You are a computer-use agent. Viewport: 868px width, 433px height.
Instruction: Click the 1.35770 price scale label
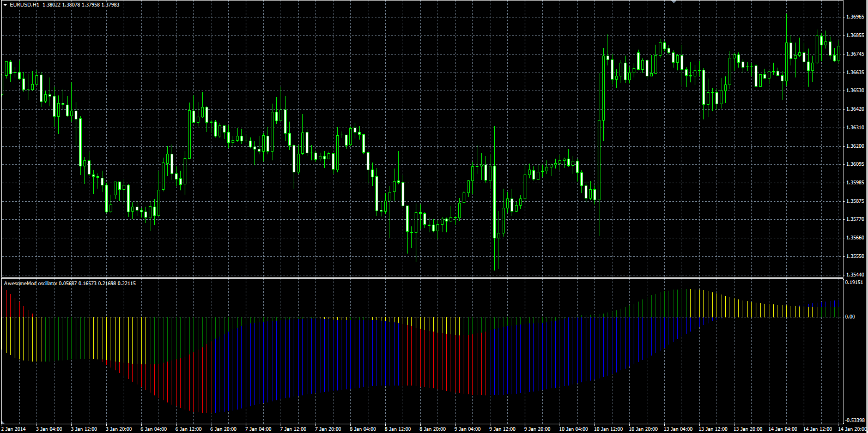(855, 219)
